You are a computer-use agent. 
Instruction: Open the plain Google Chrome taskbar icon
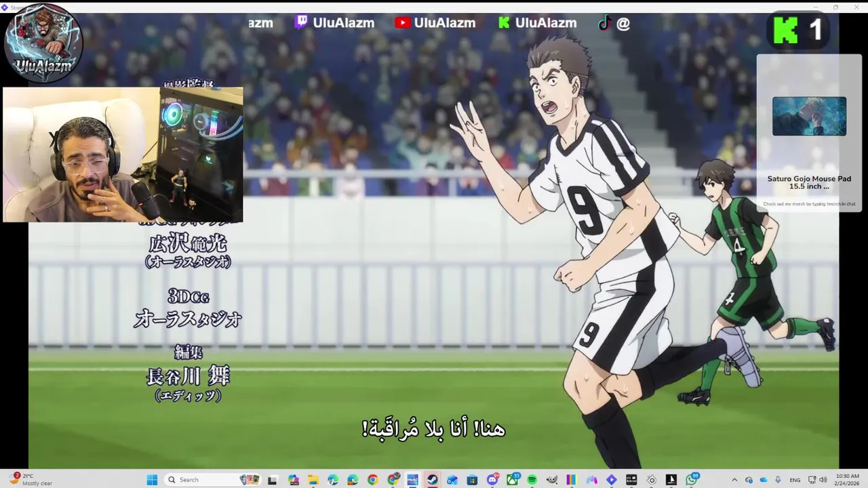coord(372,480)
